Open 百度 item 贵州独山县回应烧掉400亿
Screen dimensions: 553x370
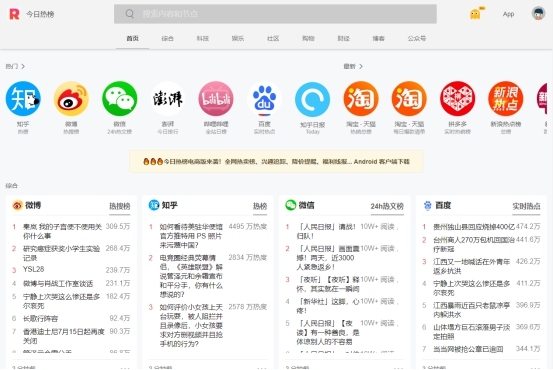pyautogui.click(x=474, y=227)
